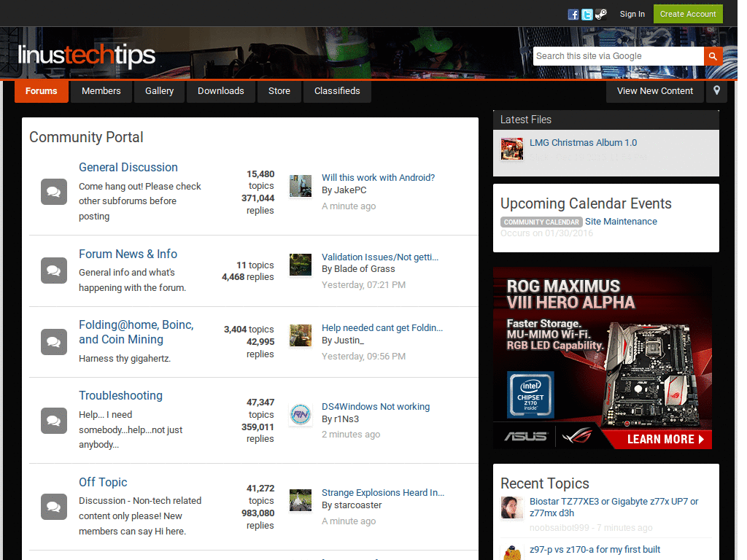Viewport: 747px width, 560px height.
Task: Click '15,480 topics' count text
Action: [x=260, y=180]
